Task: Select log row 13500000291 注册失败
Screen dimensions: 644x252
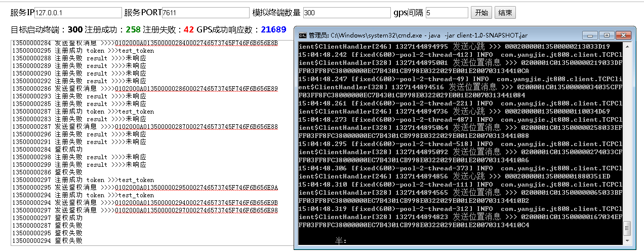Action: (79, 142)
